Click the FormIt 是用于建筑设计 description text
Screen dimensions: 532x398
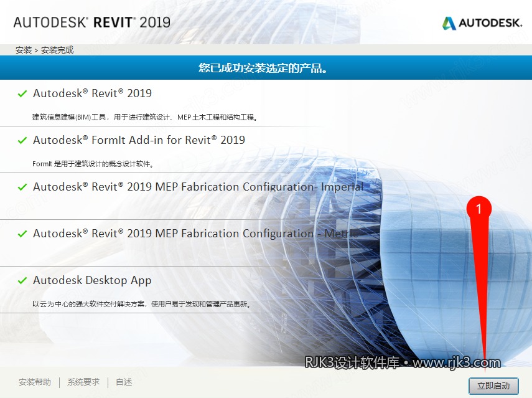tap(93, 164)
